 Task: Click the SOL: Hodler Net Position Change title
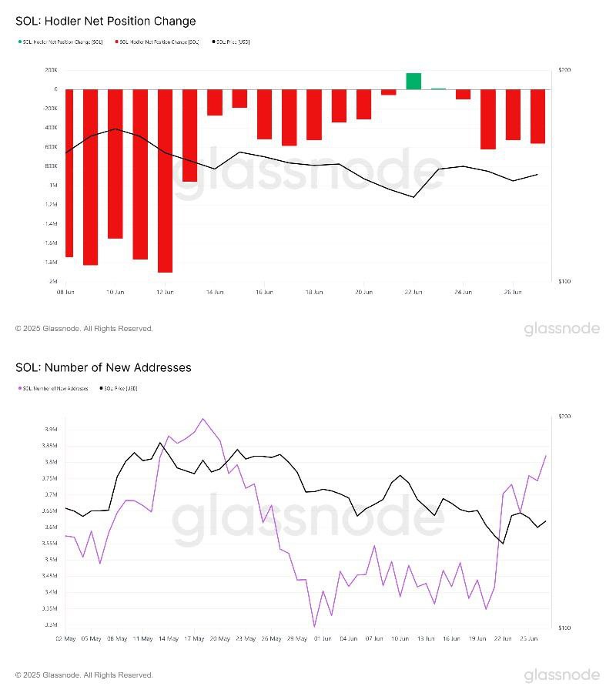coord(105,22)
